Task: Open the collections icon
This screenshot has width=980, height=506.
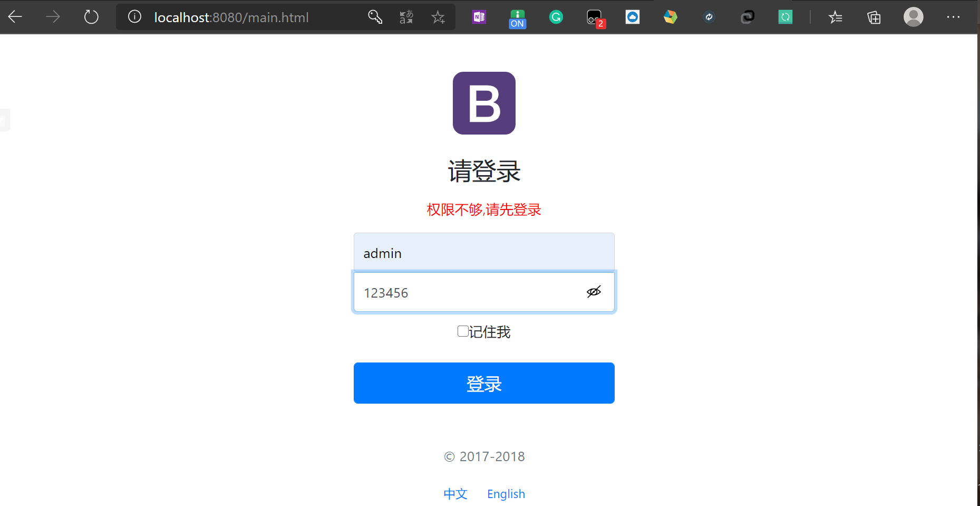Action: pos(874,17)
